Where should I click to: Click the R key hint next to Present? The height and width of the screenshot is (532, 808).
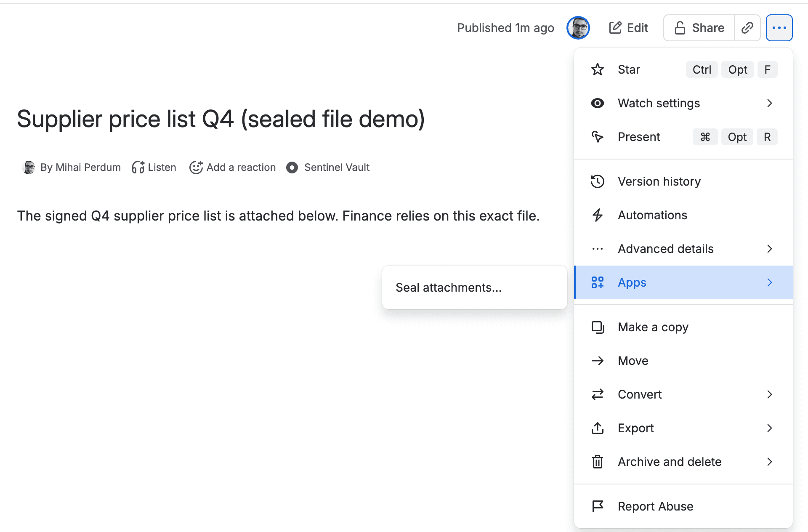767,137
